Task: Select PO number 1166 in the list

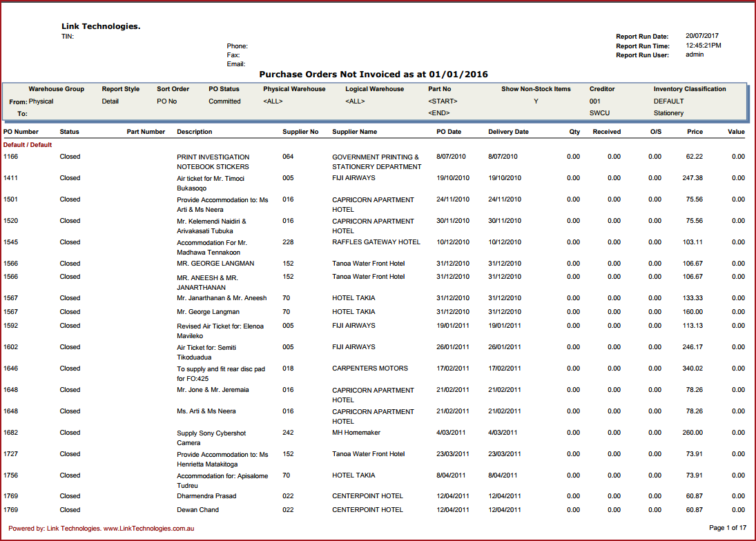Action: (10, 157)
